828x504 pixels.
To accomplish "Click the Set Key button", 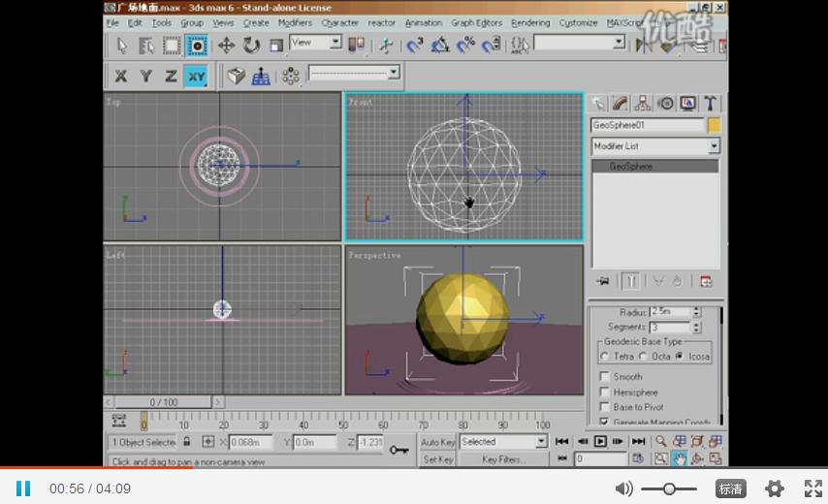I will click(x=438, y=459).
